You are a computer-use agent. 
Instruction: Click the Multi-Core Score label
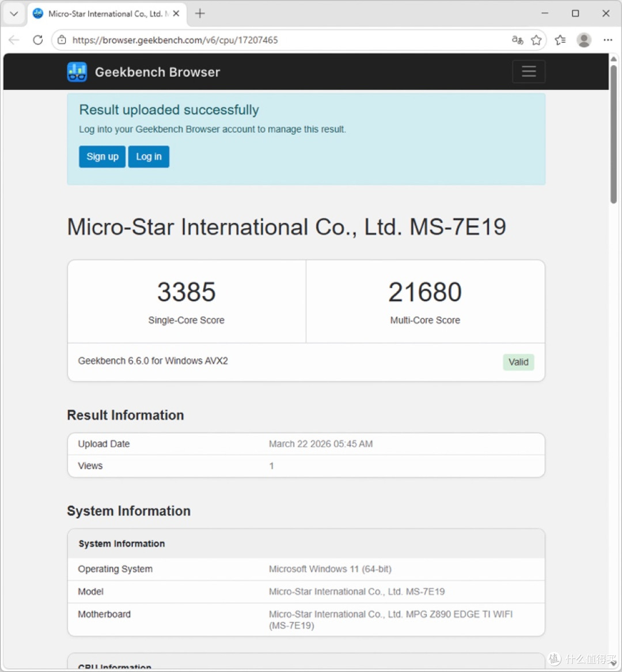425,320
